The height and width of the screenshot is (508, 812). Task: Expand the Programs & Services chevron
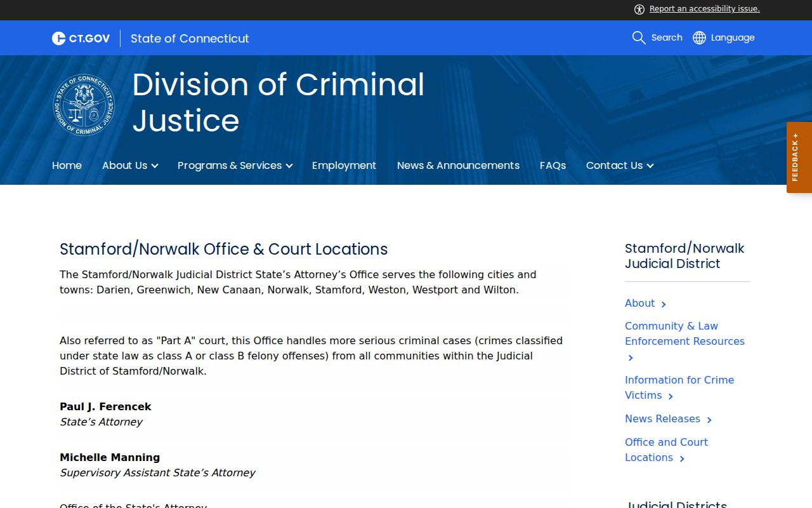(289, 166)
